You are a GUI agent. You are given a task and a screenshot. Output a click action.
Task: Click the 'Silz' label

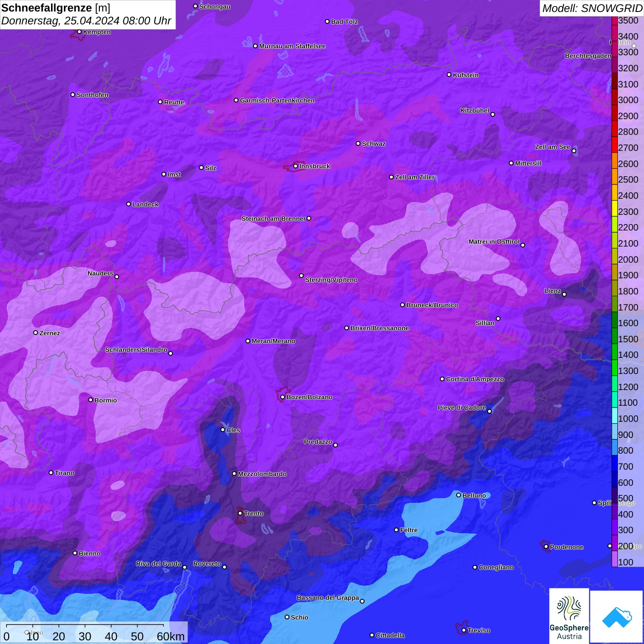(x=211, y=168)
